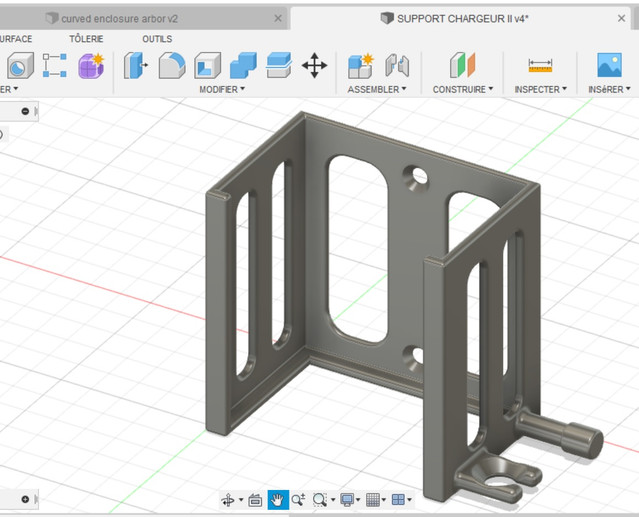Select the Joint tool icon
This screenshot has width=639, height=517.
[x=397, y=66]
